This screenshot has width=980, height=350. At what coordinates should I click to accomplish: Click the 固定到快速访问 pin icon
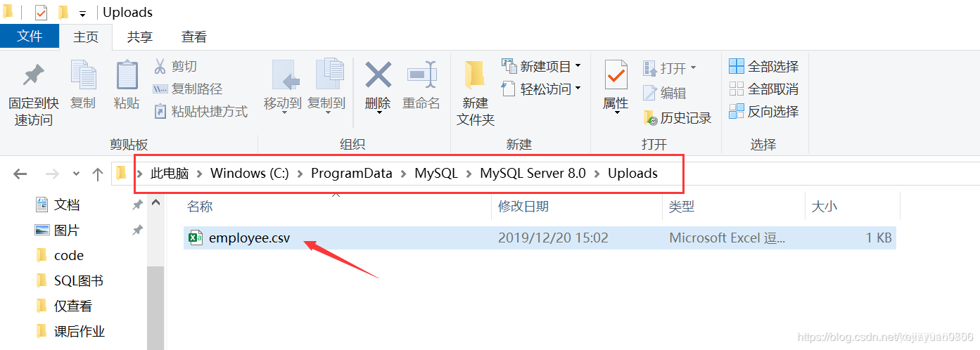coord(31,75)
